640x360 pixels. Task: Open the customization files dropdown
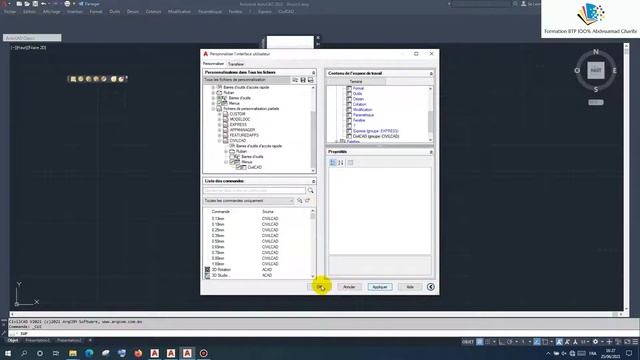(x=247, y=80)
